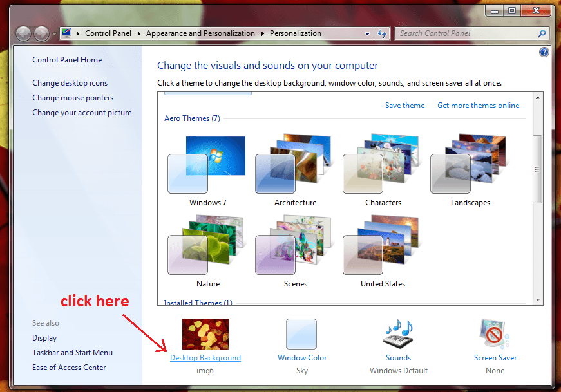Focus the Search Control Panel field
561x392 pixels.
click(472, 33)
